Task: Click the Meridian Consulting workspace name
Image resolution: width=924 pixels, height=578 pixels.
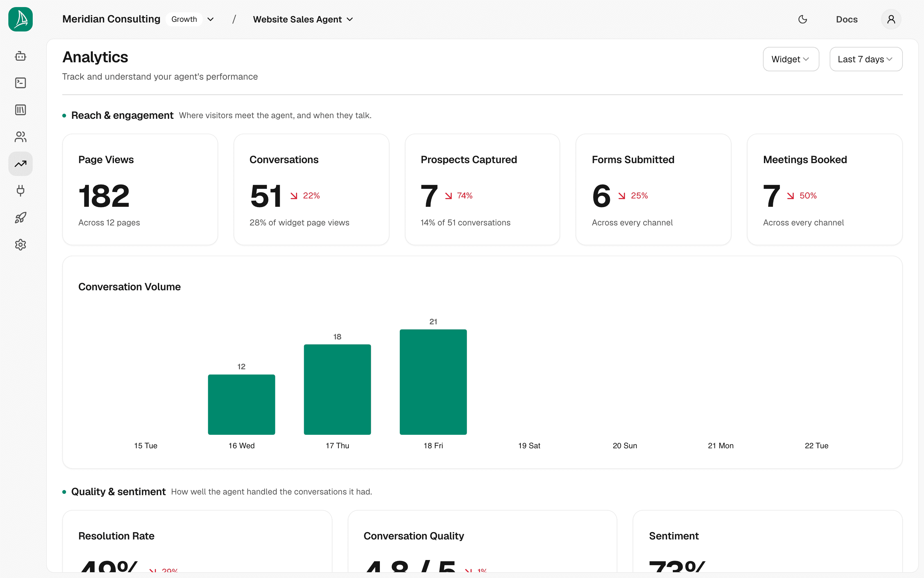Action: click(x=111, y=19)
